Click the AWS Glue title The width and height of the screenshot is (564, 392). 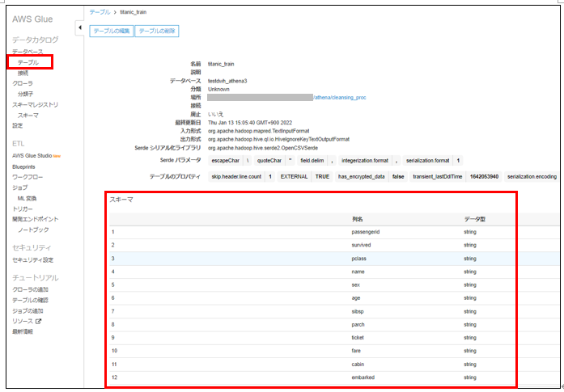tap(32, 19)
